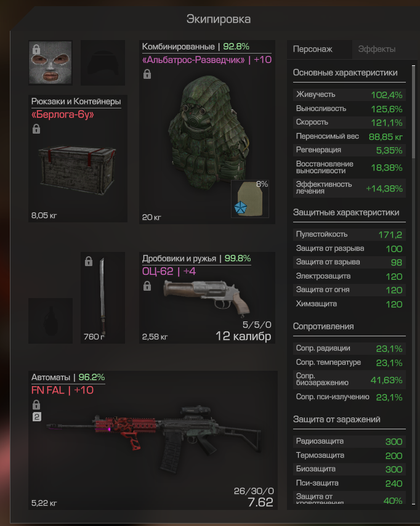Toggle the lock on the ОЦ-62 weapon

coord(147,286)
